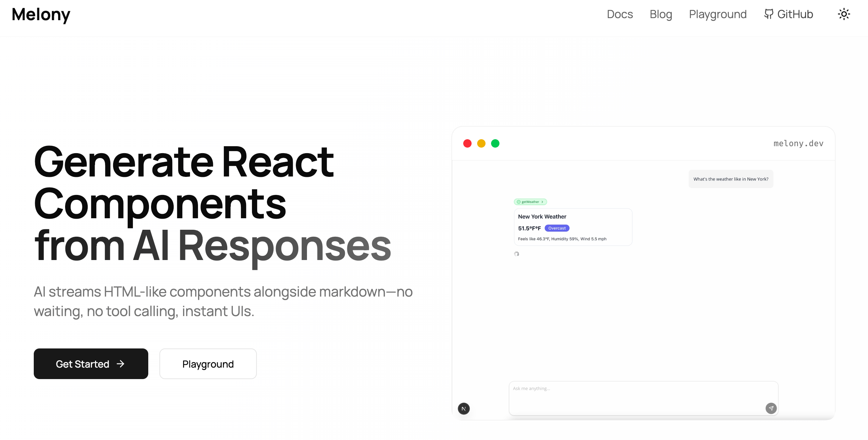Open the Blog navigation item

tap(661, 14)
